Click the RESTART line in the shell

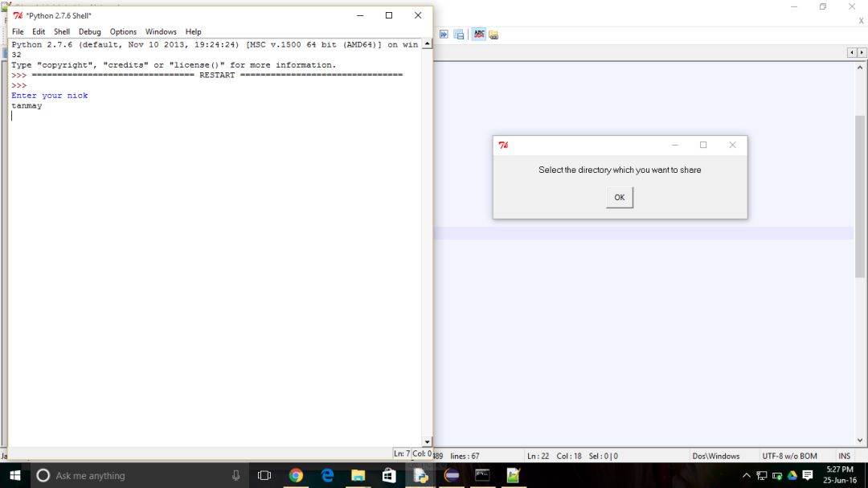click(217, 76)
